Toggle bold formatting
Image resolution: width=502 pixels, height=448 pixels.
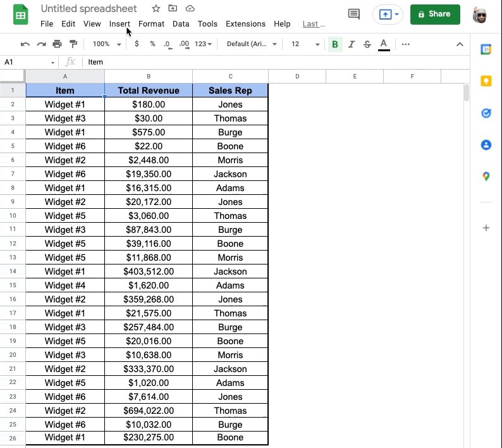point(335,44)
